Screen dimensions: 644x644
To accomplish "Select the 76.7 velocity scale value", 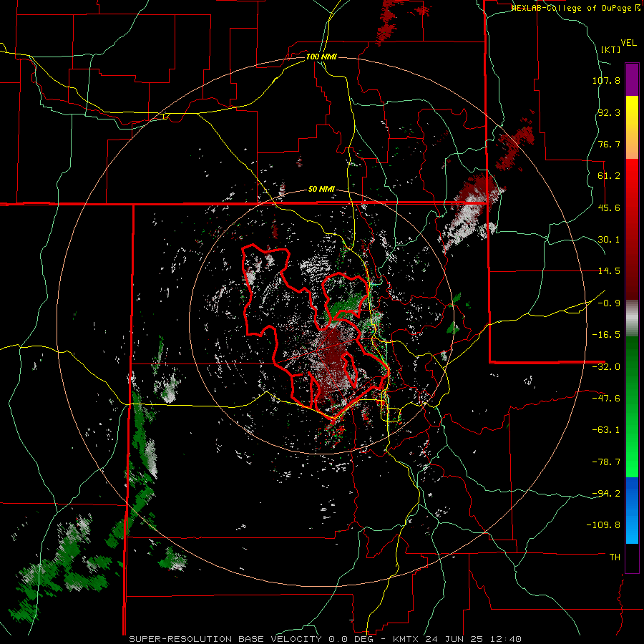I will [x=609, y=144].
